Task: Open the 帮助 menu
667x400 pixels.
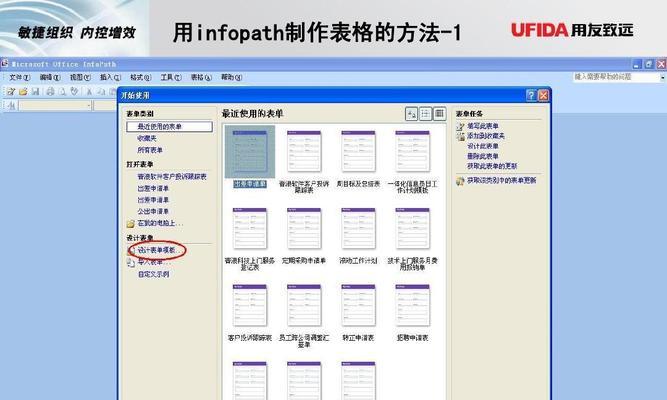Action: point(231,77)
